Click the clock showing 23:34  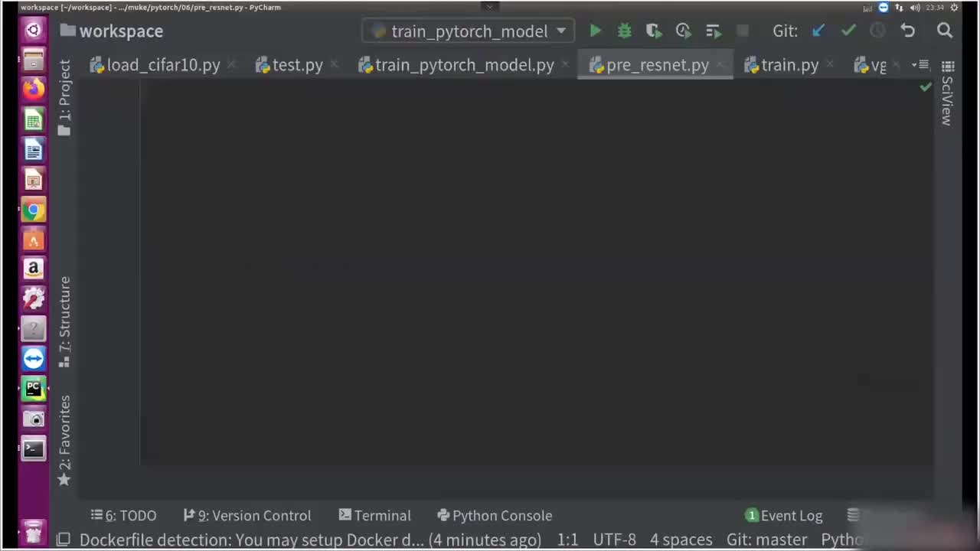(934, 8)
